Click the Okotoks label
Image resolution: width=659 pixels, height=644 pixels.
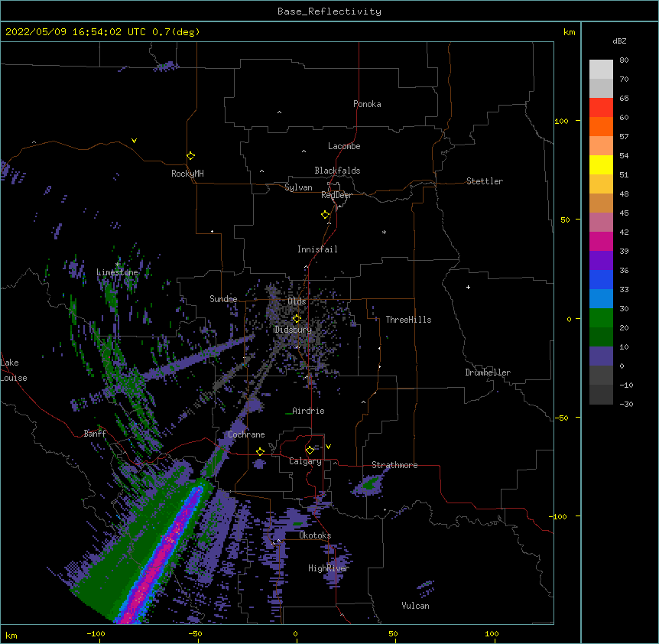tap(315, 535)
